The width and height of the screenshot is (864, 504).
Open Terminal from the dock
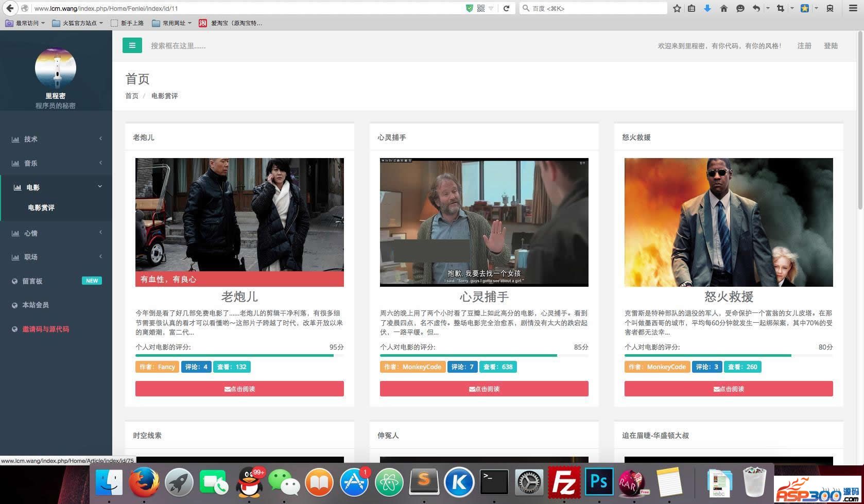click(494, 482)
